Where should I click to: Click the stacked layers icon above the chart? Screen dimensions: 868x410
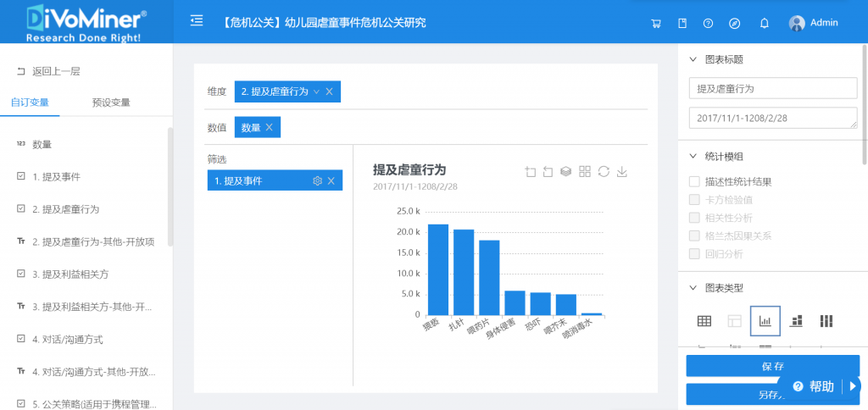tap(565, 171)
